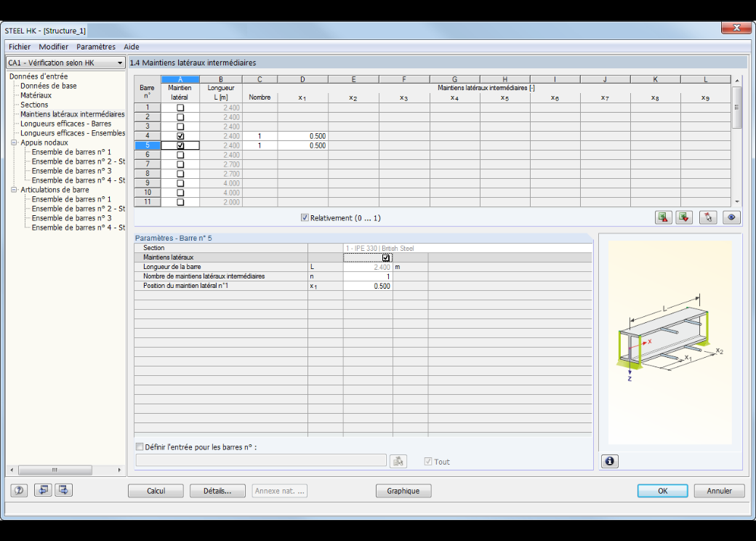
Task: Go to next table with right-arrow icon
Action: coord(63,490)
